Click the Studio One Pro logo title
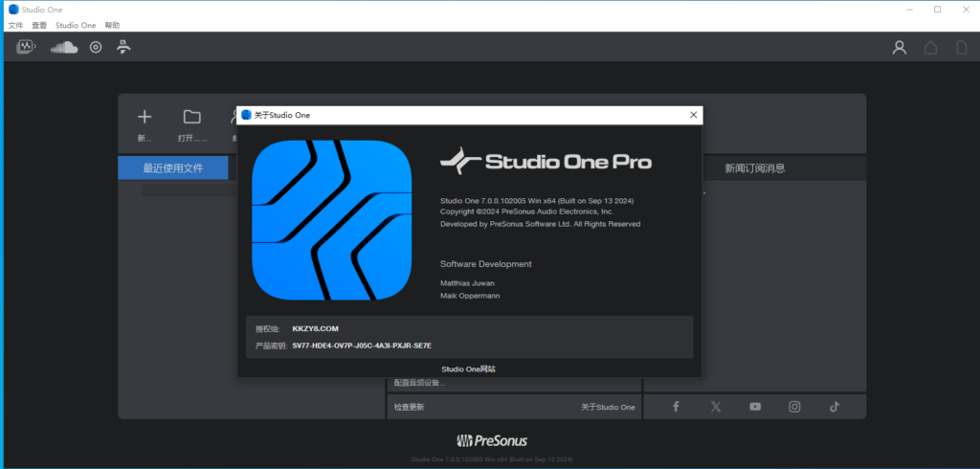Viewport: 980px width, 469px height. [x=546, y=162]
